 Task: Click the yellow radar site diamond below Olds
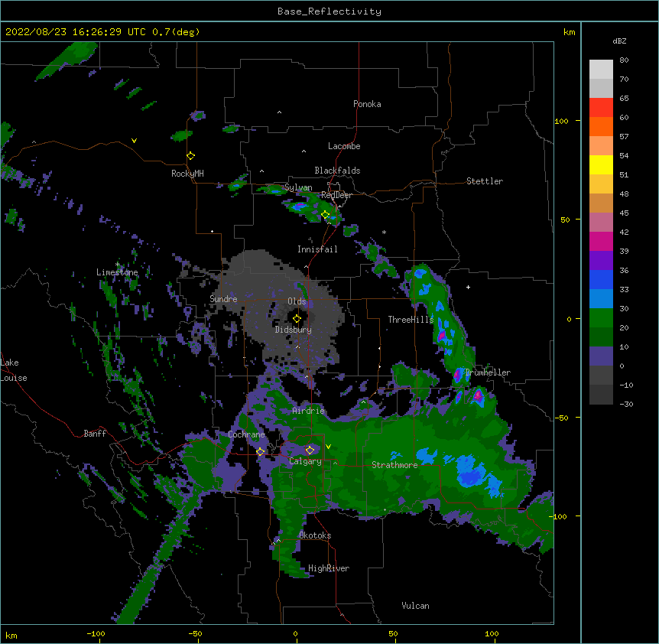click(297, 319)
